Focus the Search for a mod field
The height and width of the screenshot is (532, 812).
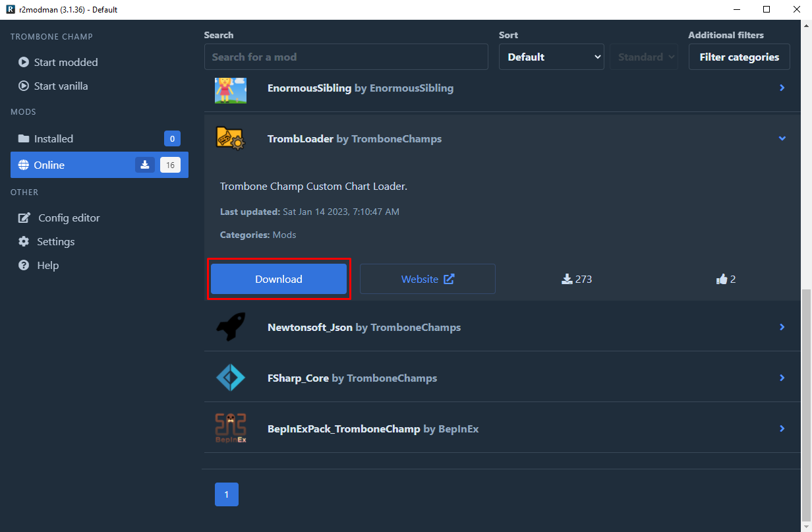[x=346, y=57]
